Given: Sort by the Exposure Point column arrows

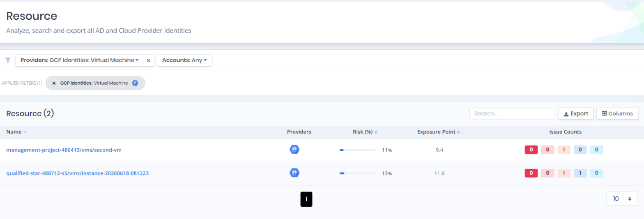Looking at the screenshot, I should (x=458, y=132).
